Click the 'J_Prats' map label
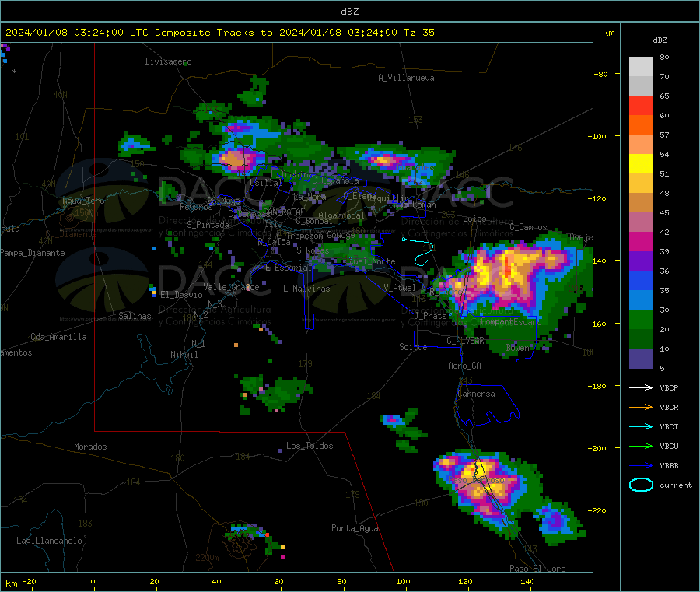Viewport: 700px width, 592px height. click(430, 316)
